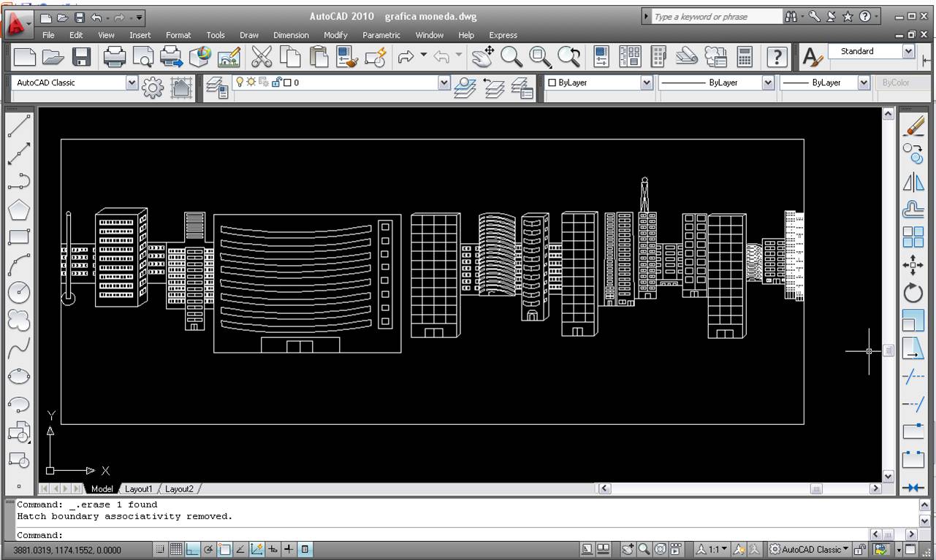Open the Dimension menu
Screen dimensions: 936x560
(x=291, y=35)
